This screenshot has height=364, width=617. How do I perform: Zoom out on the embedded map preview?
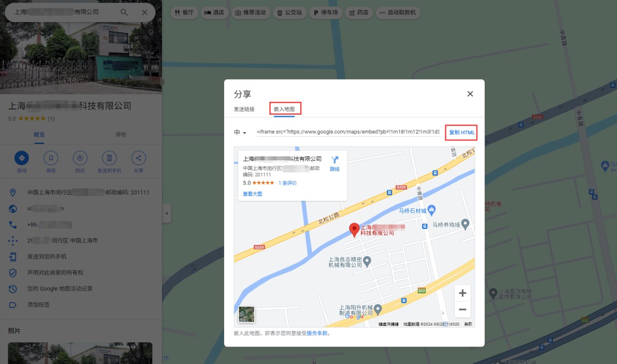click(x=462, y=310)
